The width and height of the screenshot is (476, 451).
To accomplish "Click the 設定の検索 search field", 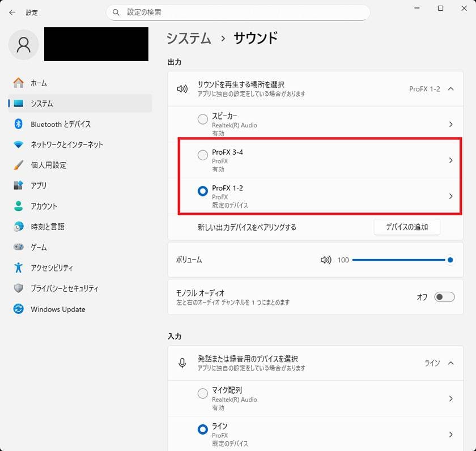I will (x=238, y=12).
